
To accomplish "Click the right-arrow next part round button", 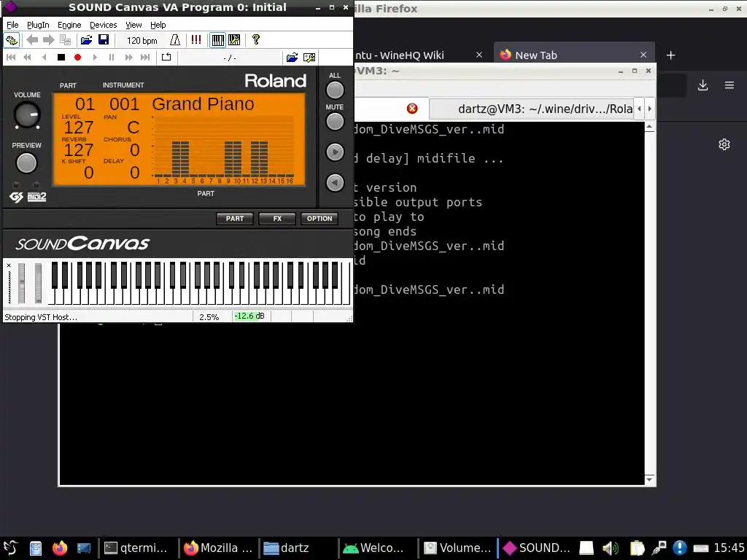I will coord(335,152).
